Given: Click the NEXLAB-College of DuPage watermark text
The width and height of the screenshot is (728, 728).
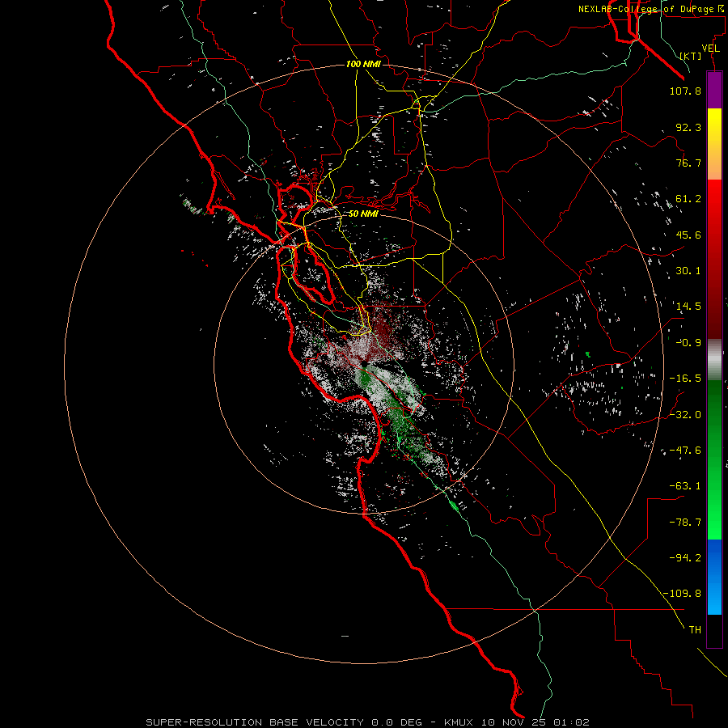Looking at the screenshot, I should [x=650, y=9].
